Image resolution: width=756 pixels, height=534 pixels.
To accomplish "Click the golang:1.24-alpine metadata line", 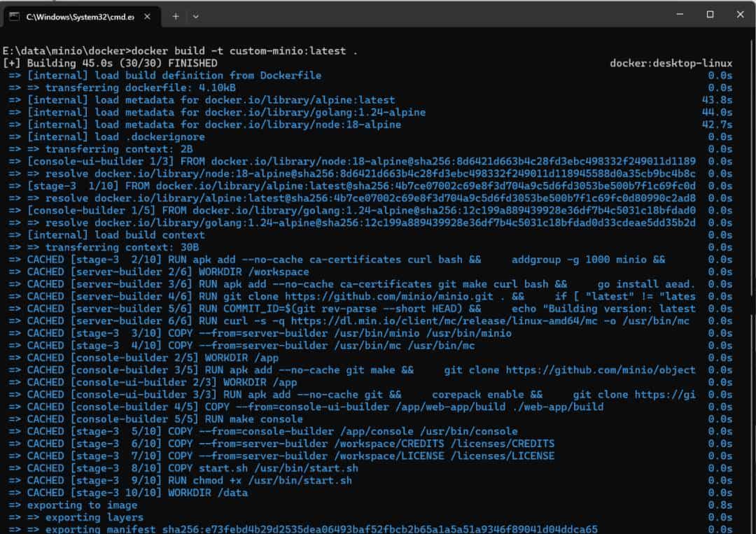I will click(225, 113).
